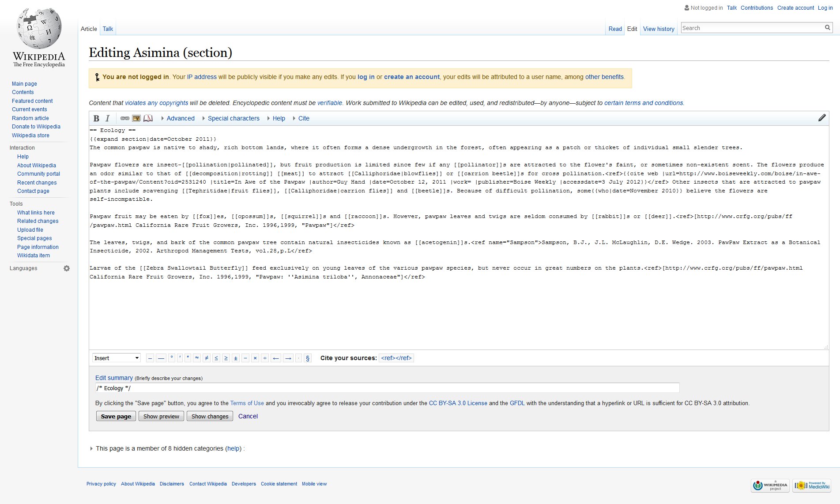Open Random article in the sidebar
Viewport: 840px width, 504px height.
point(30,118)
